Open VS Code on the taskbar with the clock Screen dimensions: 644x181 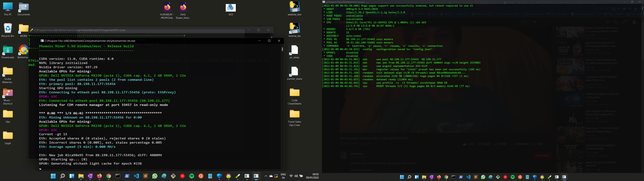pyautogui.click(x=136, y=176)
